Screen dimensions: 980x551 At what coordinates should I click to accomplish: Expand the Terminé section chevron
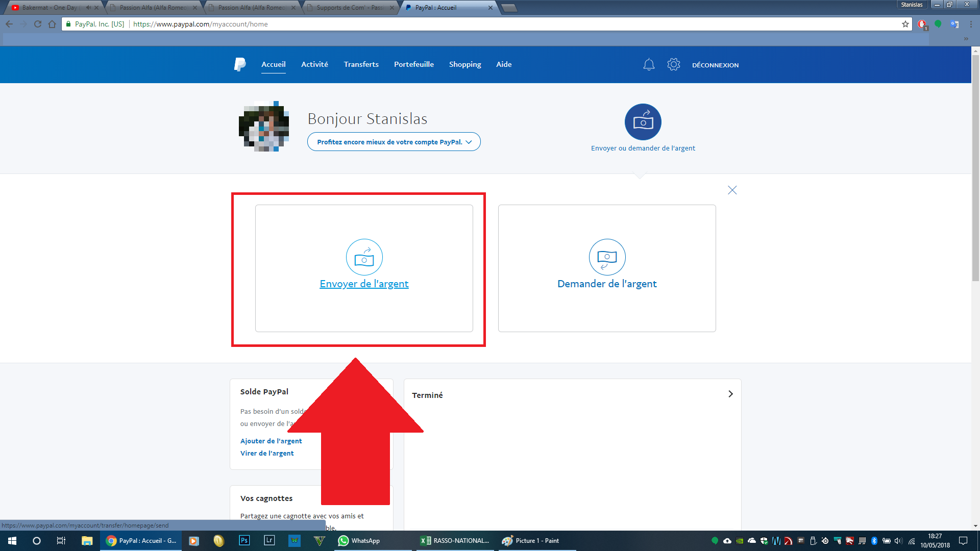(x=730, y=394)
